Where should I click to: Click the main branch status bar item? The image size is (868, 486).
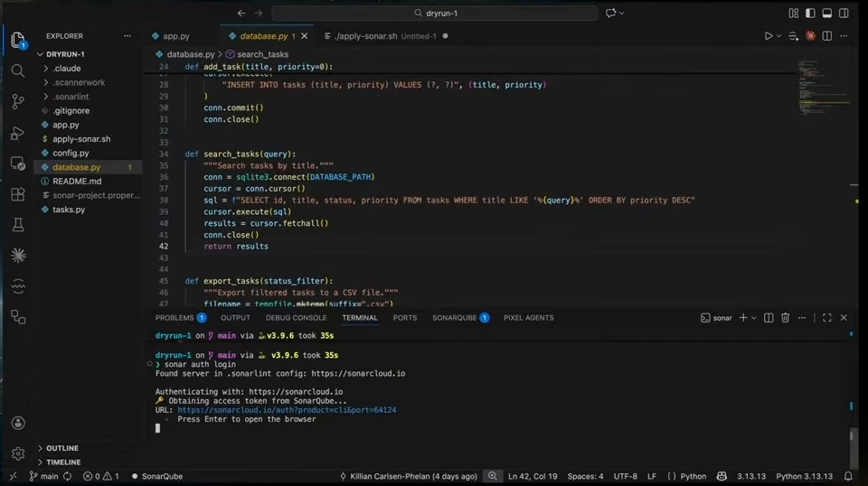click(43, 476)
